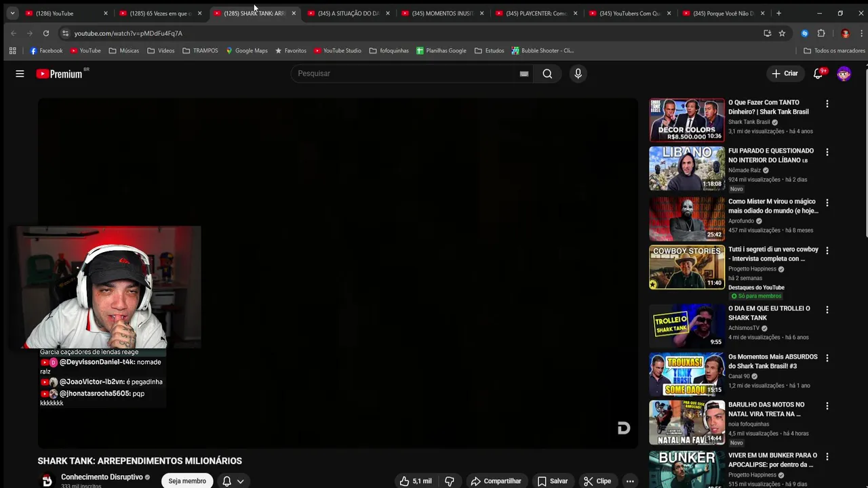
Task: Open options for 'O Que Fazer Com TANTO Dinheiro' video
Action: (x=827, y=104)
